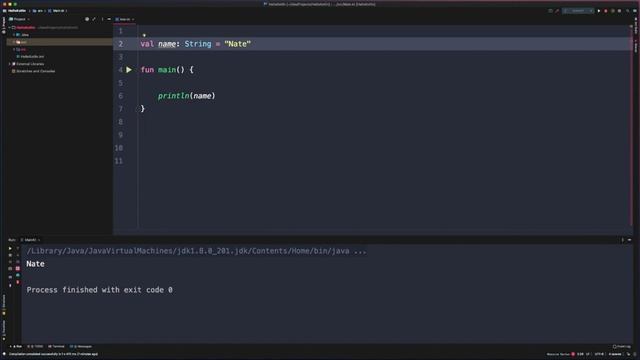The height and width of the screenshot is (360, 640).
Task: Click the editor's right-side error stripe scrollbar
Action: (x=631, y=127)
